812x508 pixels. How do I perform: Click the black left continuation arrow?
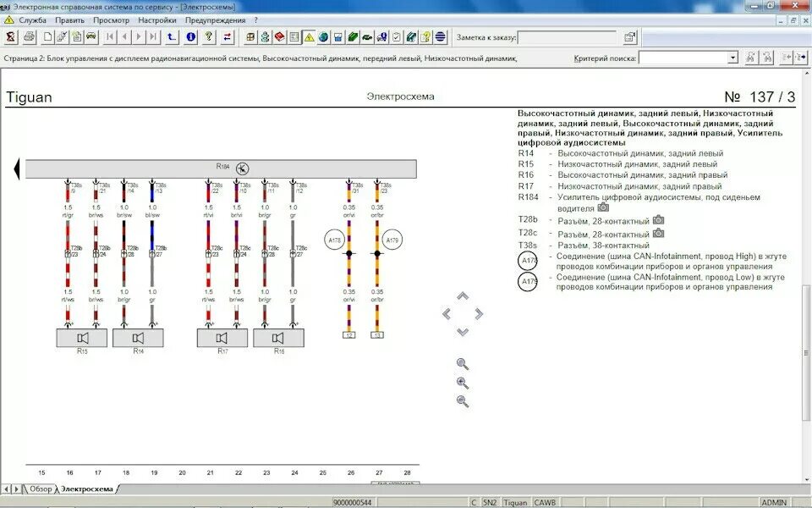tap(16, 169)
